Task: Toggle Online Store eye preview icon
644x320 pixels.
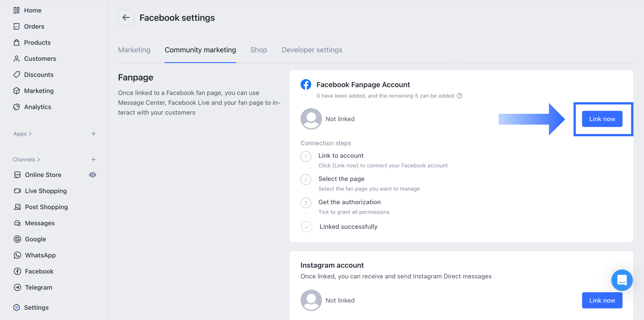Action: [92, 175]
